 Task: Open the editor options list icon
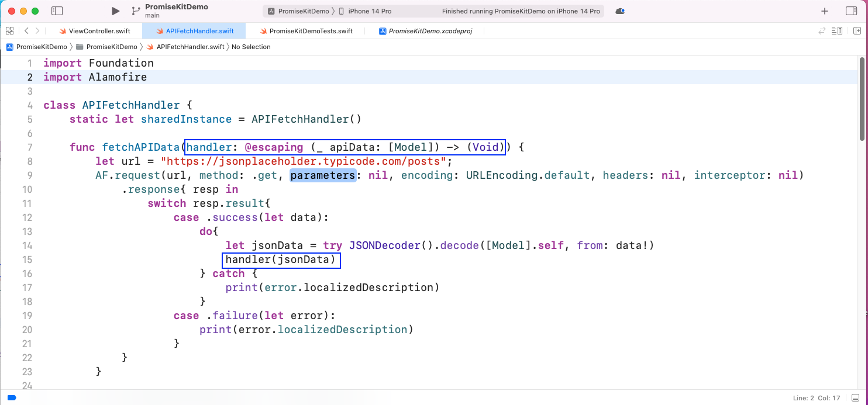point(838,30)
